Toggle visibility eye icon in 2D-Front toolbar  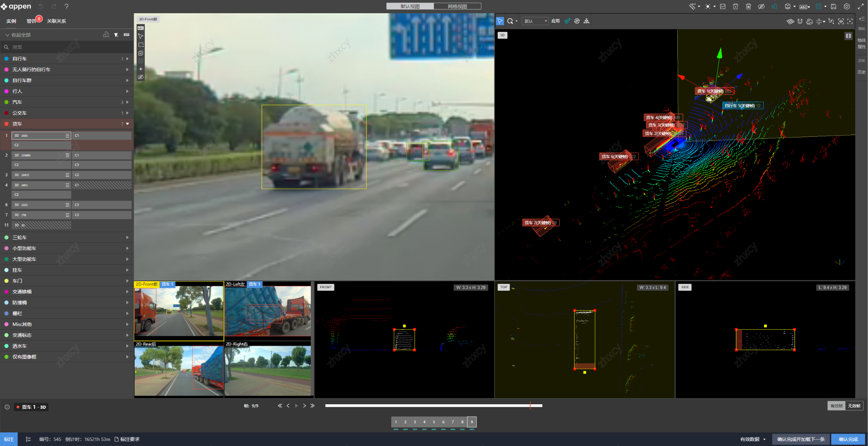point(141,77)
